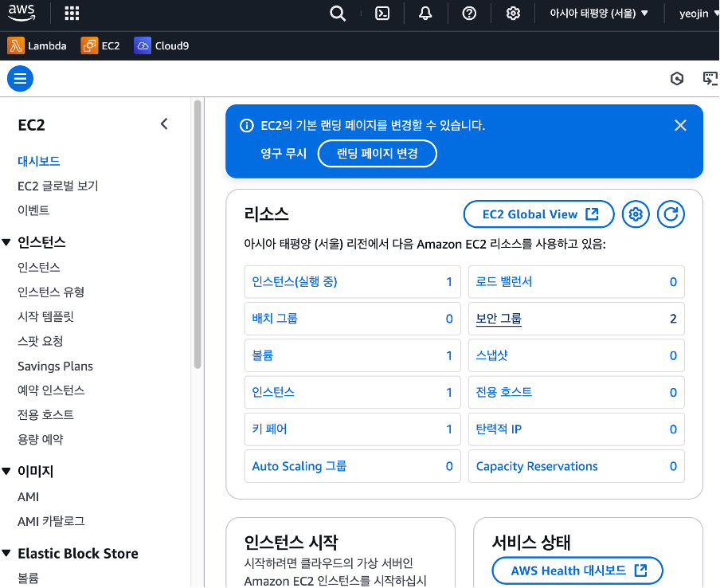The height and width of the screenshot is (588, 720).
Task: Collapse the EC2 side navigation chevron
Action: point(164,123)
